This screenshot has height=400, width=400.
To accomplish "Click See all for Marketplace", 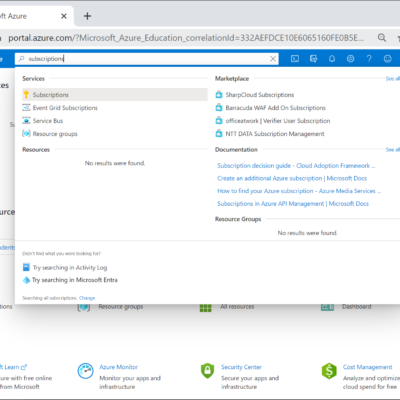I will (x=393, y=79).
